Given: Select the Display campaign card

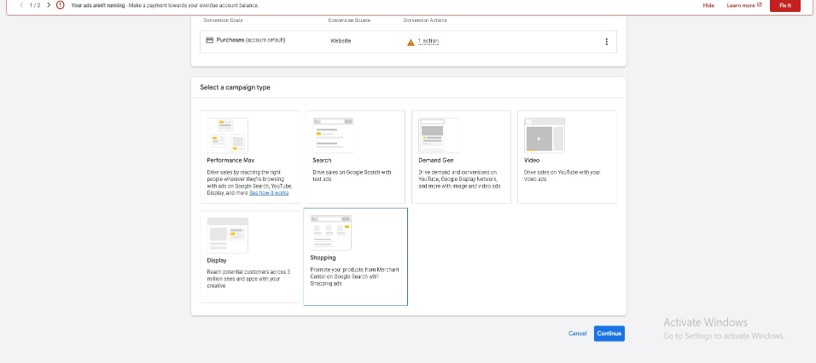Looking at the screenshot, I should 250,256.
